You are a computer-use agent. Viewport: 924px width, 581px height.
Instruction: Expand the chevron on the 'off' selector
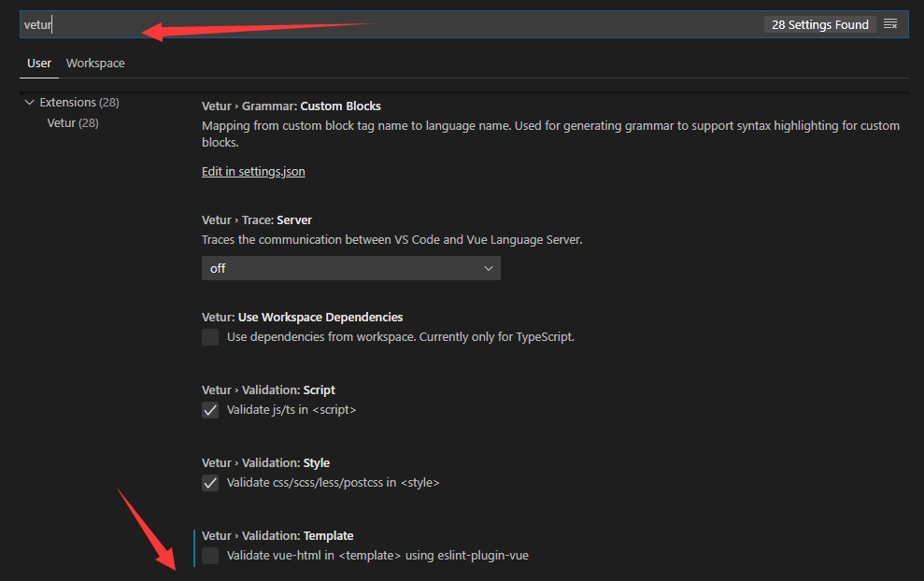tap(489, 268)
